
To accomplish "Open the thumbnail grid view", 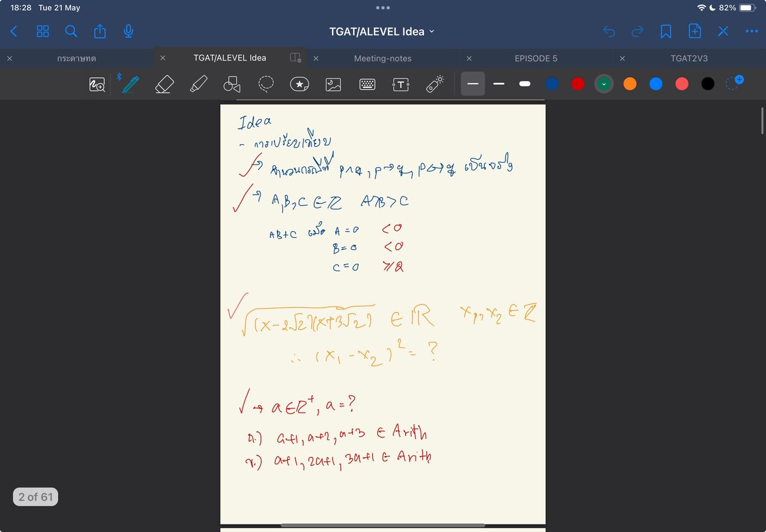I will (x=43, y=31).
